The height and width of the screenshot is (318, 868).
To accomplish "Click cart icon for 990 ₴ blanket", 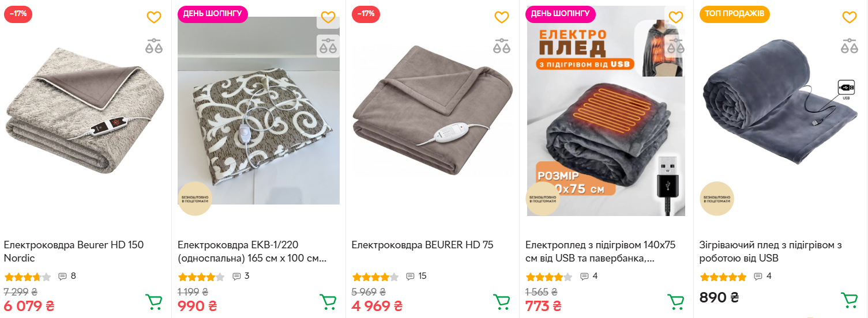I will click(x=328, y=301).
